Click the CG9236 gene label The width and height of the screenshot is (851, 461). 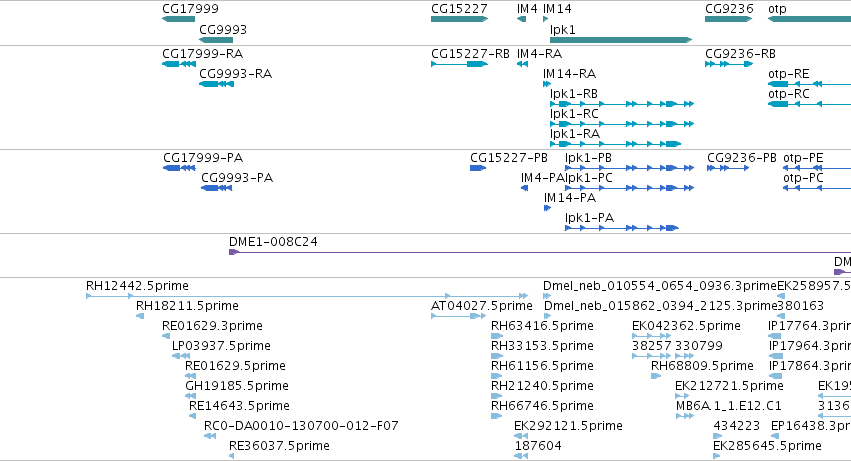click(x=729, y=9)
